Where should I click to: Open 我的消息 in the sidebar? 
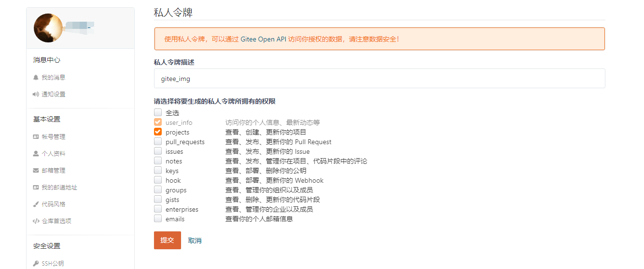tap(53, 78)
